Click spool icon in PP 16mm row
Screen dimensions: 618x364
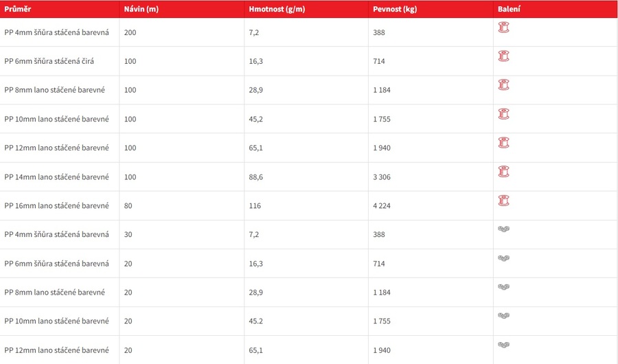[x=504, y=201]
